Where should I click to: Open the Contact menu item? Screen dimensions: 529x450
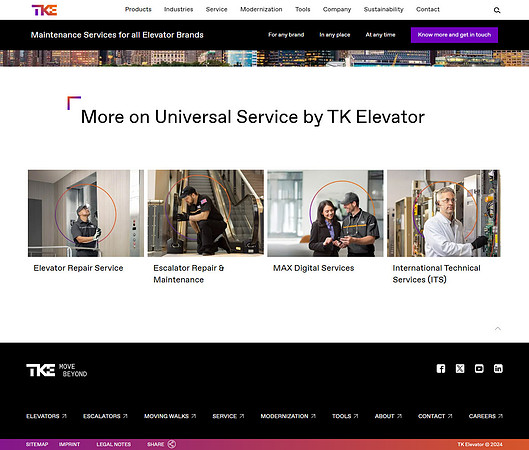[x=428, y=9]
